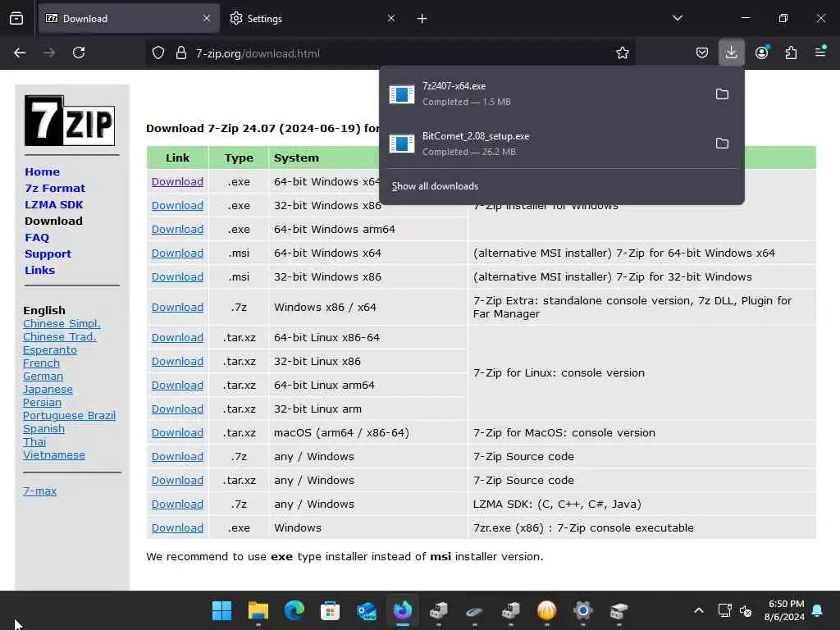Switch language to Persian
840x630 pixels.
43,402
